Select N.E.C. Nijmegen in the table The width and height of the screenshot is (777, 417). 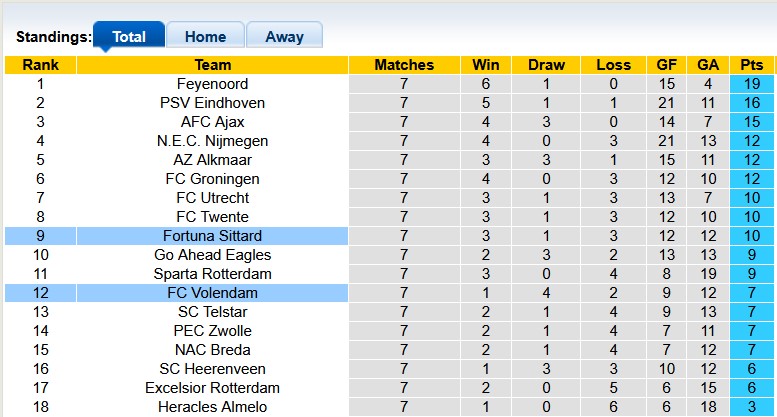[212, 141]
